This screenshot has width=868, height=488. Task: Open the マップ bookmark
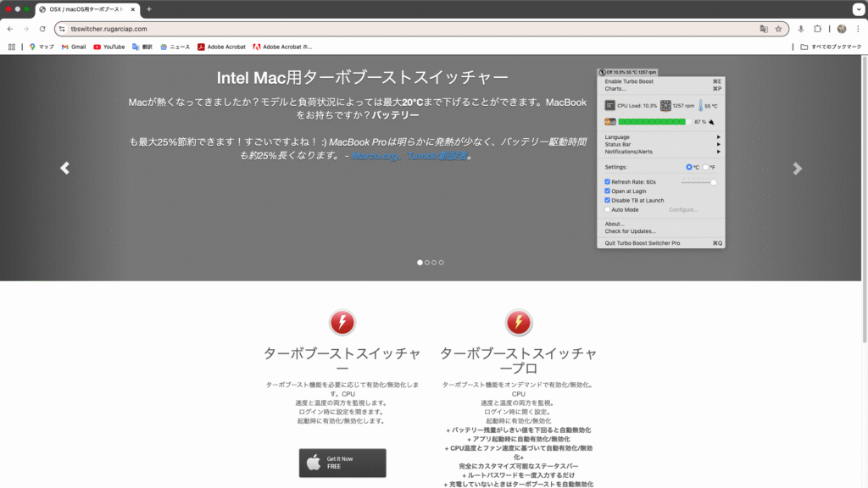coord(42,47)
